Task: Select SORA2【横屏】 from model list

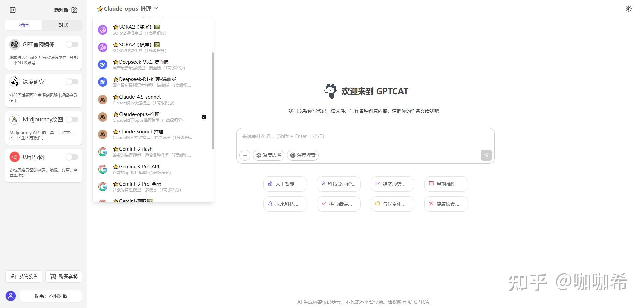Action: (x=153, y=47)
